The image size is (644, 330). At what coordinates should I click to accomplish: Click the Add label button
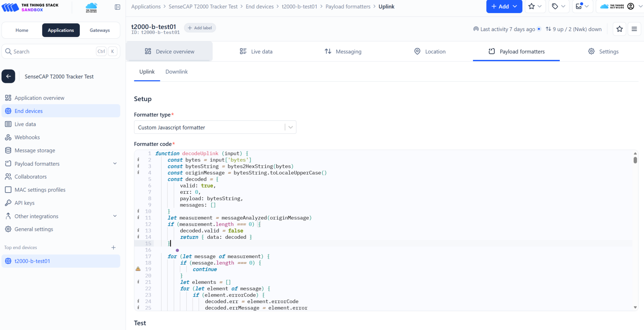(200, 28)
